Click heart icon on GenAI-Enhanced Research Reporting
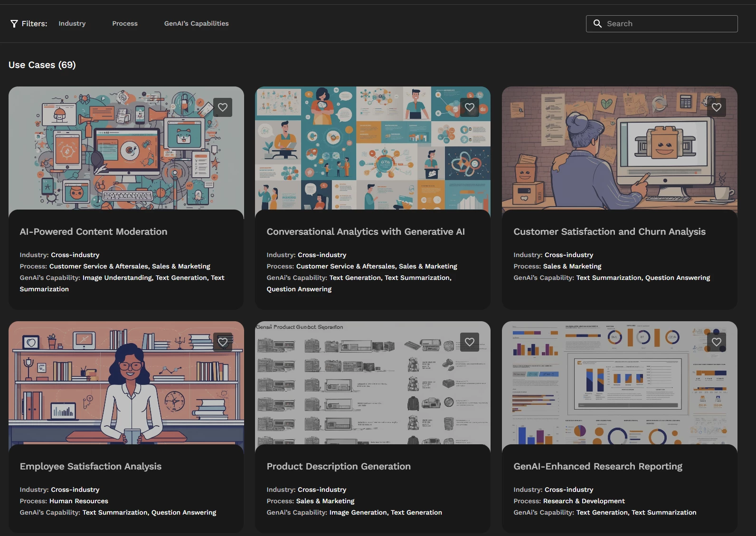This screenshot has width=756, height=536. pyautogui.click(x=716, y=342)
